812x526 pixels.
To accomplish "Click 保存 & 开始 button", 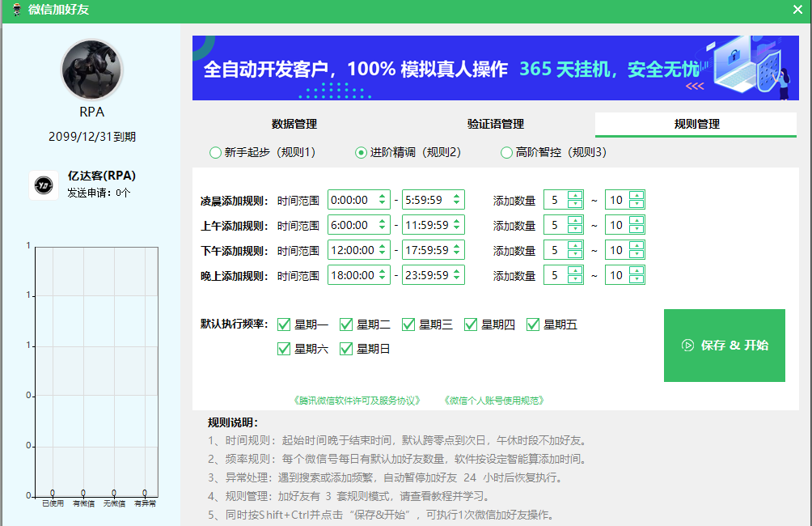I will tap(725, 346).
